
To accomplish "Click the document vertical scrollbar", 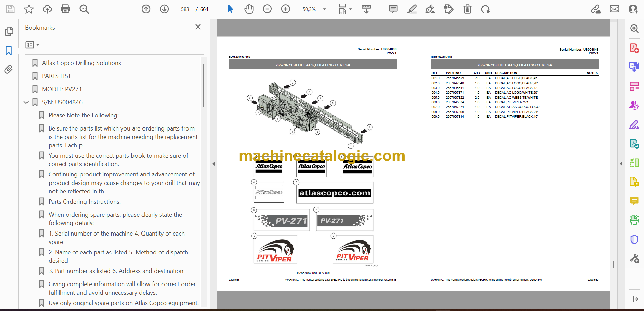I will pos(613,264).
